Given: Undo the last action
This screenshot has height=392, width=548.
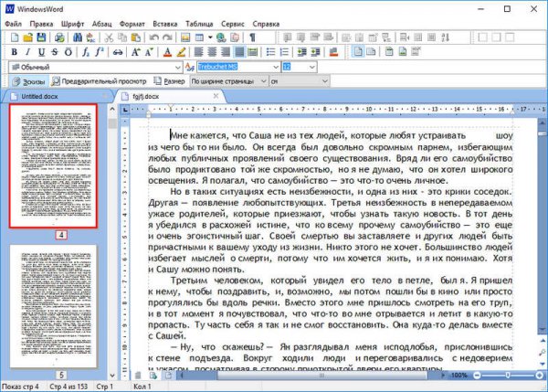Looking at the screenshot, I should [153, 37].
